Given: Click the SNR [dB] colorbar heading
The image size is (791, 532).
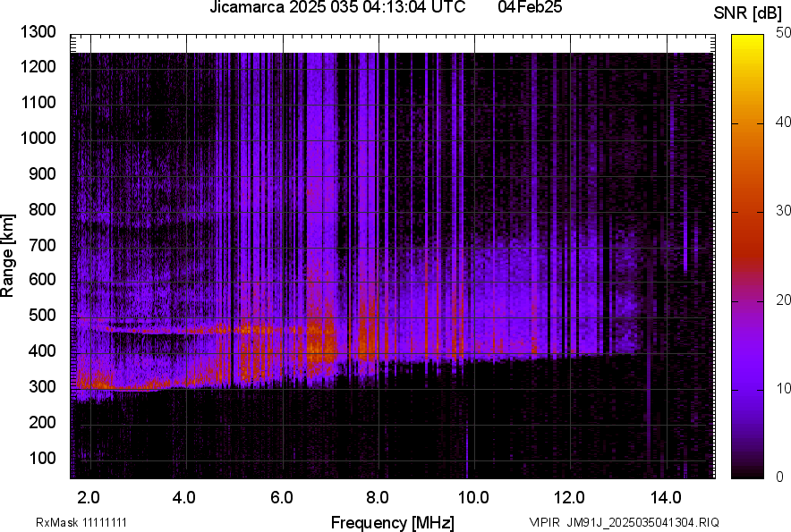Looking at the screenshot, I should tap(747, 13).
